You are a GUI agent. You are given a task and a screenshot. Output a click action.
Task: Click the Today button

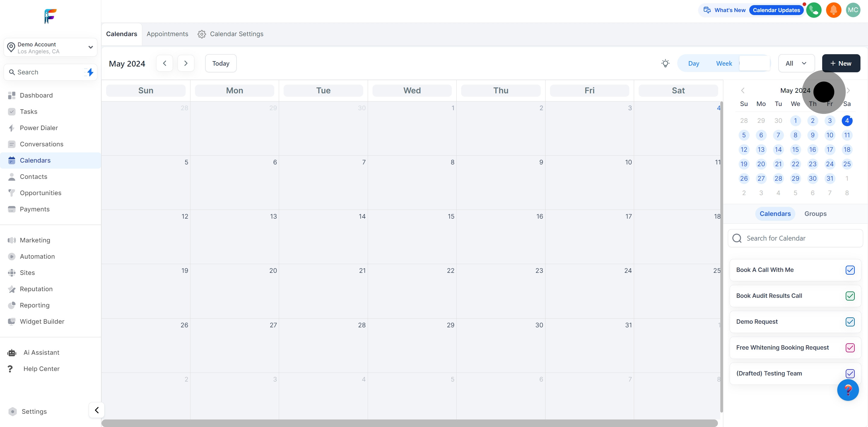coord(221,63)
